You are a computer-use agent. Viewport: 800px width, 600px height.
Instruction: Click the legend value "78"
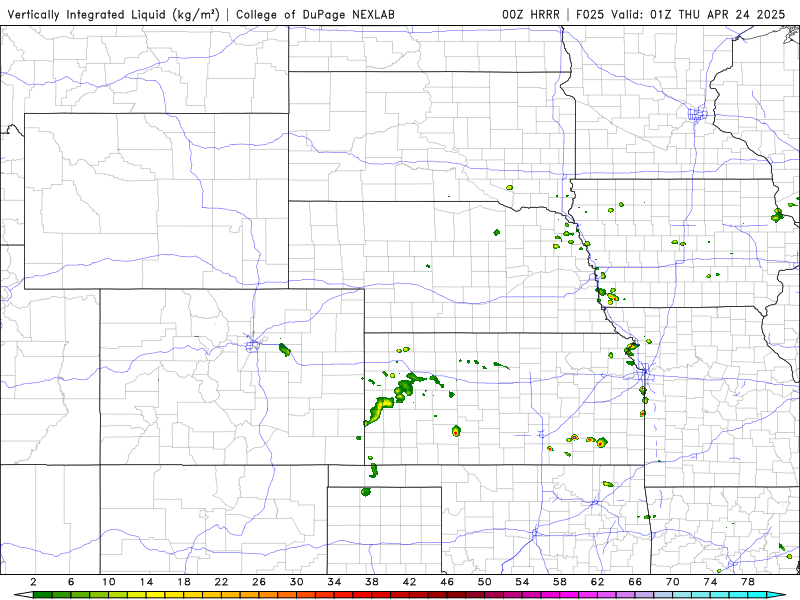[747, 582]
